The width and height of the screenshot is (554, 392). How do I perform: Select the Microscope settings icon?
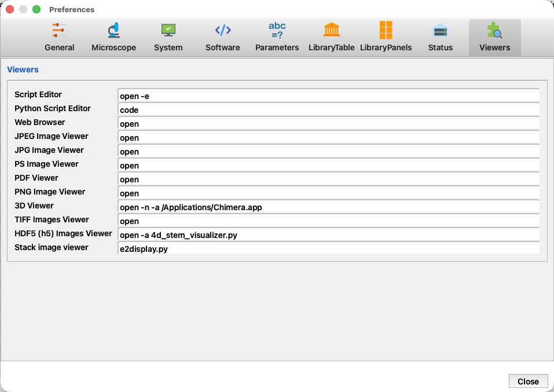click(x=114, y=30)
